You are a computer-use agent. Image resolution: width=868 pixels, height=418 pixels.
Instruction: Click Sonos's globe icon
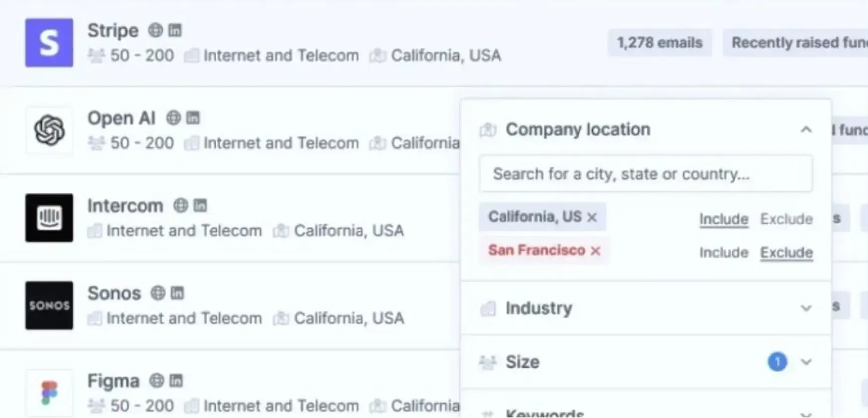pyautogui.click(x=159, y=293)
